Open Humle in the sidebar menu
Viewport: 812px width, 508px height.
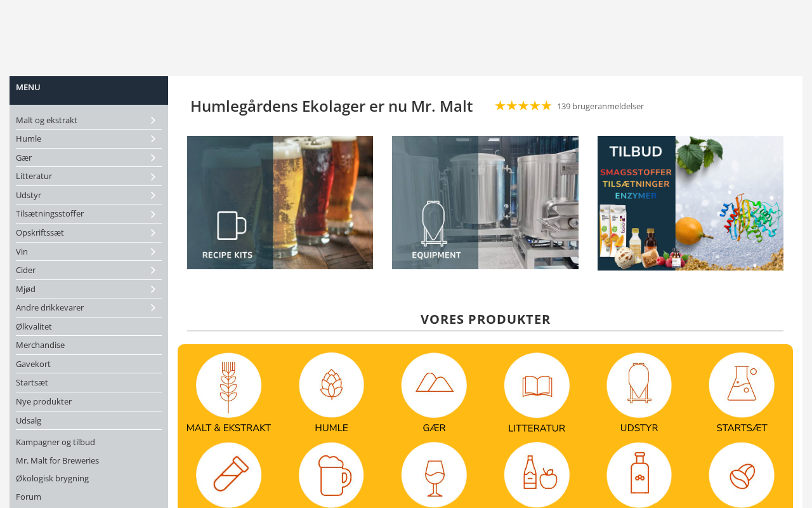point(29,138)
